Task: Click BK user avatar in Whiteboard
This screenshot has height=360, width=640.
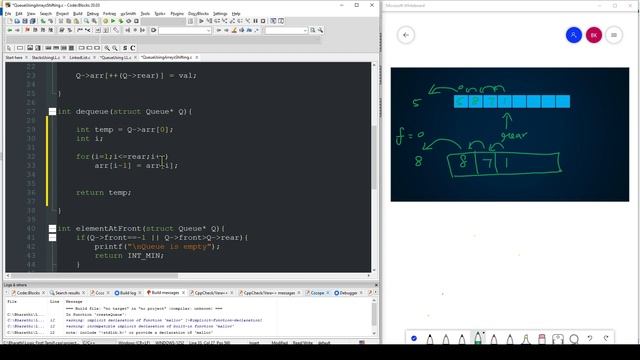Action: click(594, 35)
